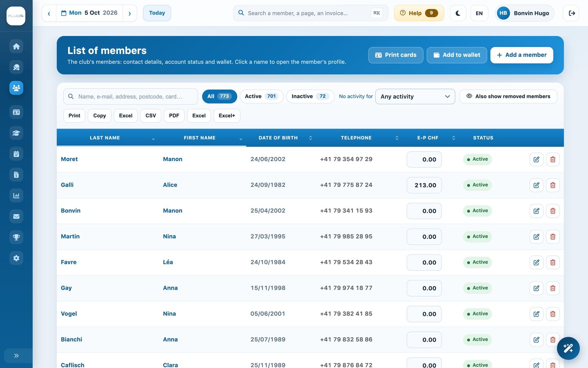Click Print cards button

tap(396, 55)
